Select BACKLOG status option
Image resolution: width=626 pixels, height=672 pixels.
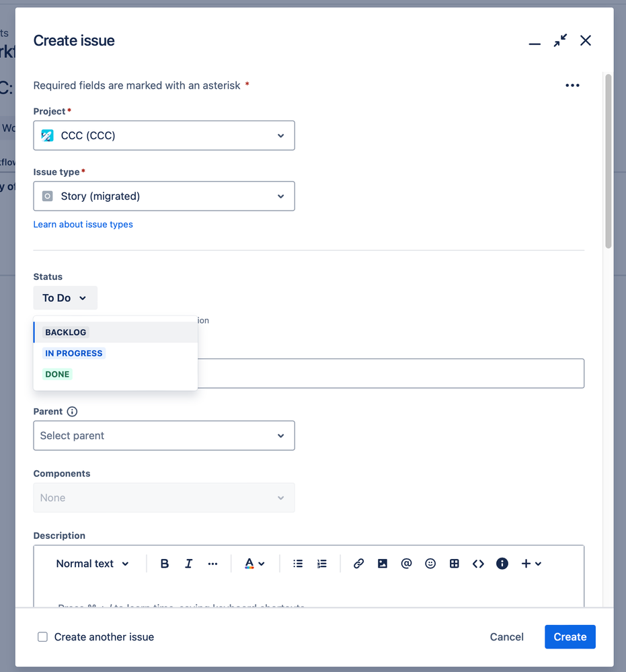point(115,332)
